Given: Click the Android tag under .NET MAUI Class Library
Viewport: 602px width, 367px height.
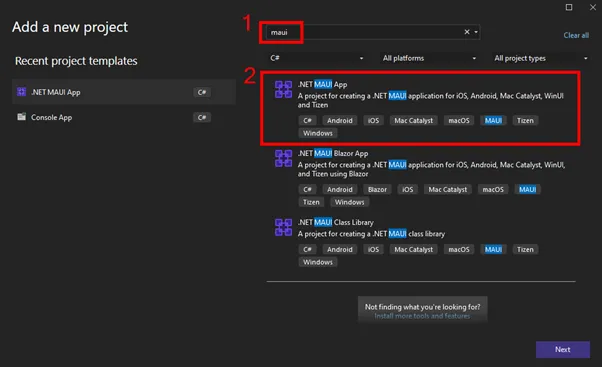Looking at the screenshot, I should coord(340,250).
